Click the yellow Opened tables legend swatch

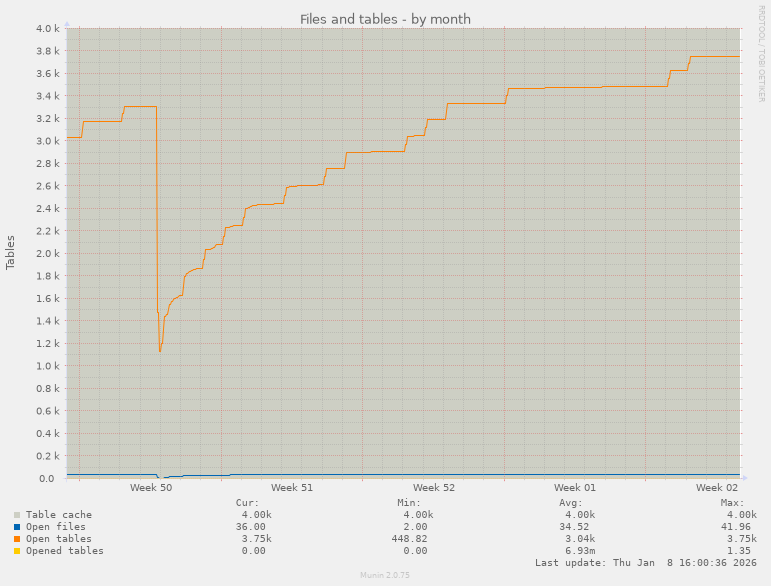pos(17,551)
